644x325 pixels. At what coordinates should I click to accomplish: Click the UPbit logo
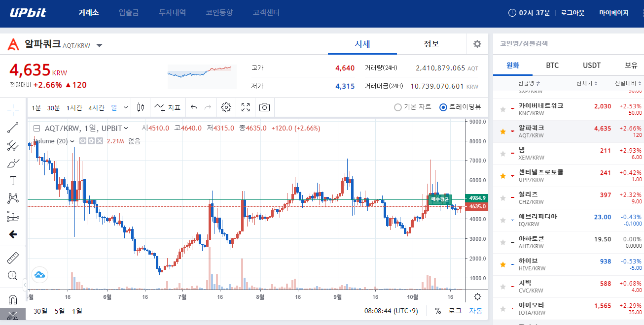pyautogui.click(x=28, y=12)
